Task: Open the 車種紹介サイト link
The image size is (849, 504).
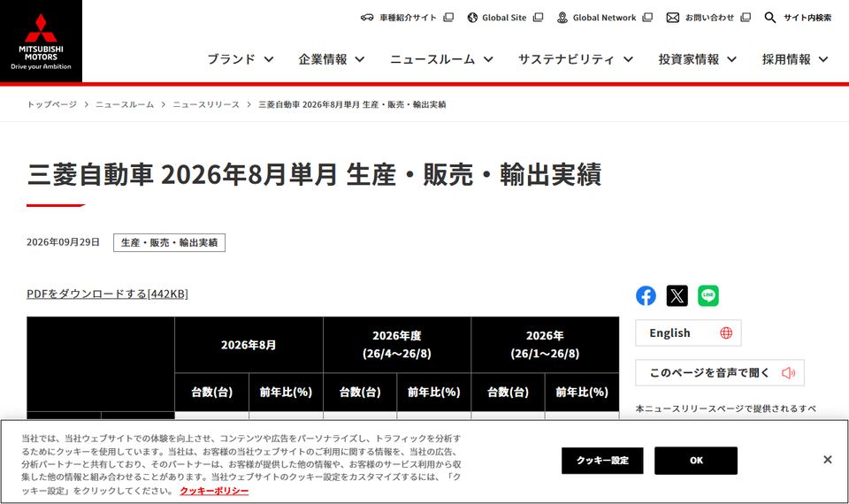Action: (408, 18)
